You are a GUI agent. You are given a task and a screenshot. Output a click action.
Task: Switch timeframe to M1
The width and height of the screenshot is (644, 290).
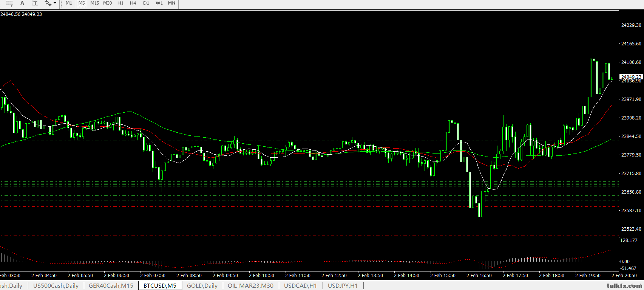point(69,3)
